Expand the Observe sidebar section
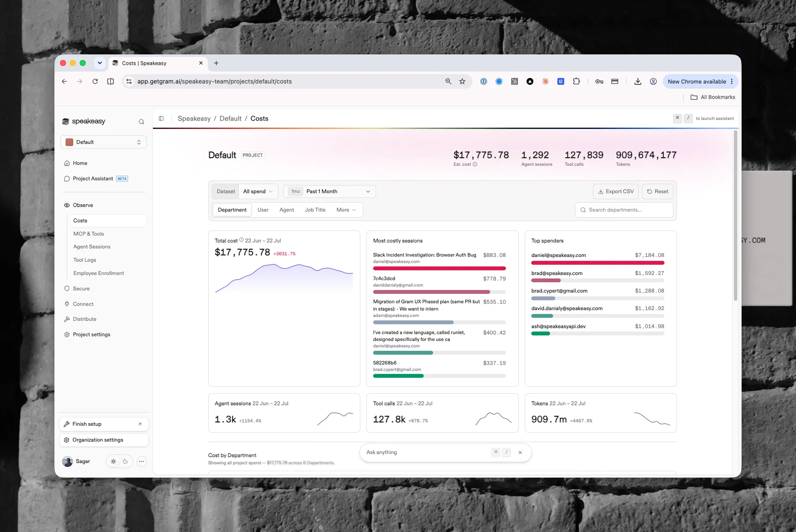Image resolution: width=796 pixels, height=532 pixels. click(83, 205)
